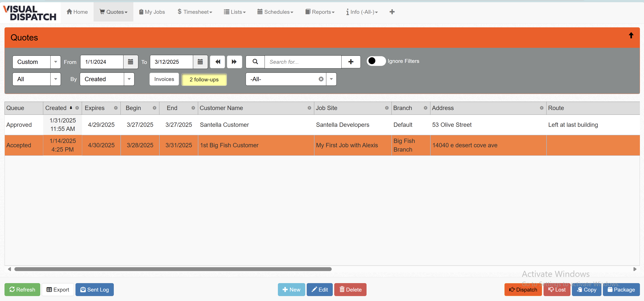644x301 pixels.
Task: Go to Home page
Action: [77, 12]
